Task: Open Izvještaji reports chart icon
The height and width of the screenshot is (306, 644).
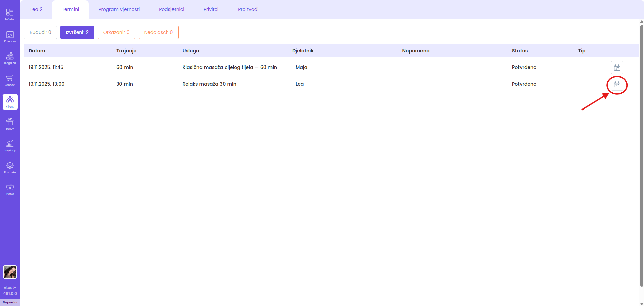Action: (10, 145)
